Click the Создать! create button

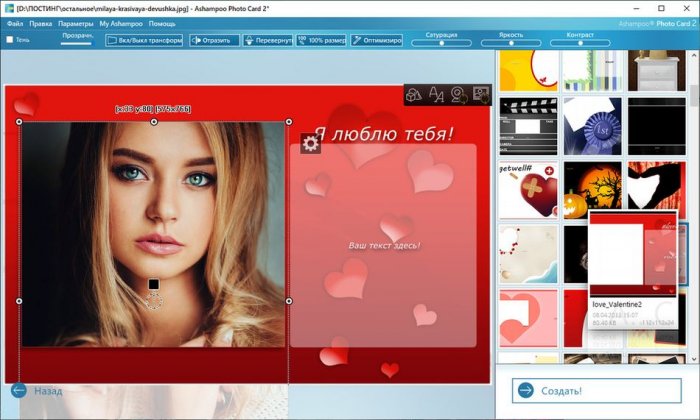[597, 391]
